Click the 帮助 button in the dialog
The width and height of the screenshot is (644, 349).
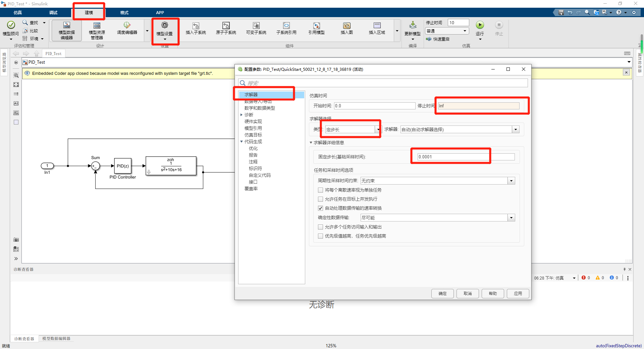(x=493, y=294)
